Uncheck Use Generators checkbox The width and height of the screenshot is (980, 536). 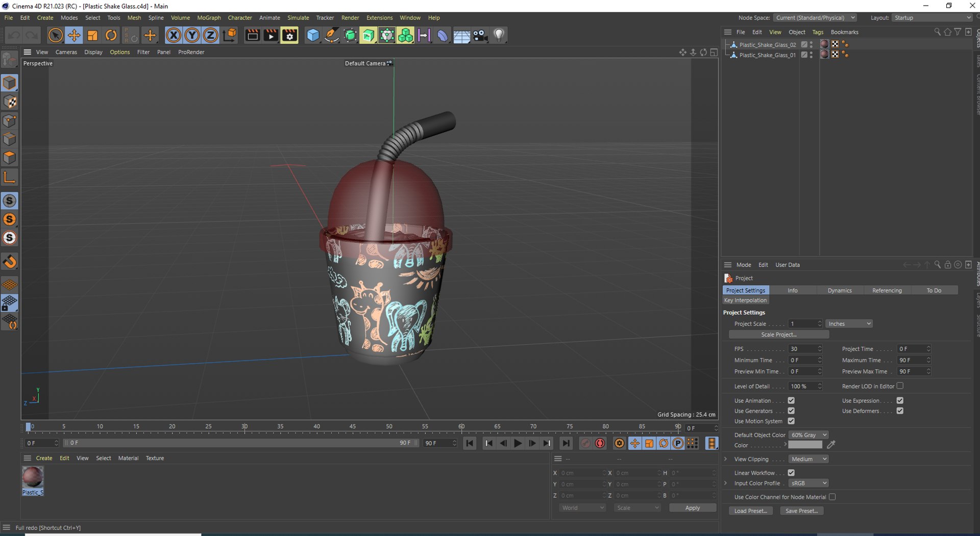(791, 411)
